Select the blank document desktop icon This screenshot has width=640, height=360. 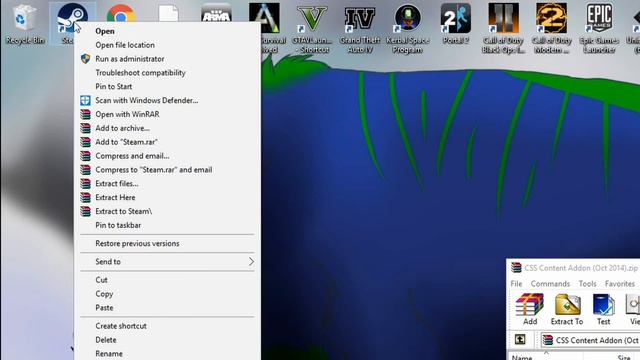tap(169, 14)
